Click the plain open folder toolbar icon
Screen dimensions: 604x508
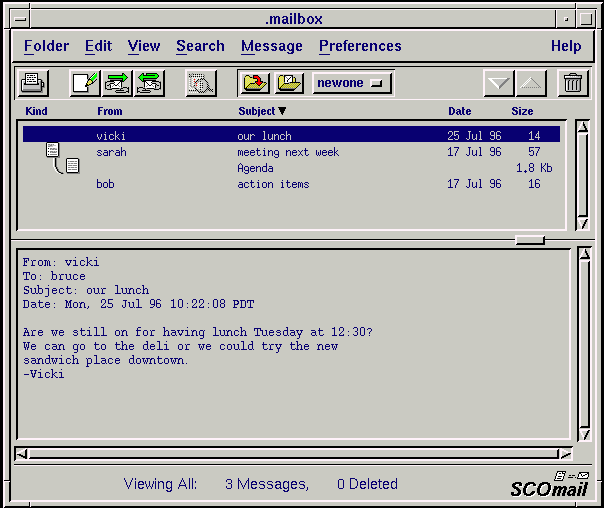click(289, 83)
